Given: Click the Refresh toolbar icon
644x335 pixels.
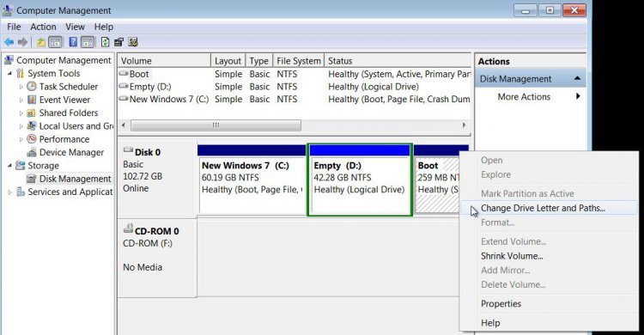Looking at the screenshot, I should click(x=105, y=42).
